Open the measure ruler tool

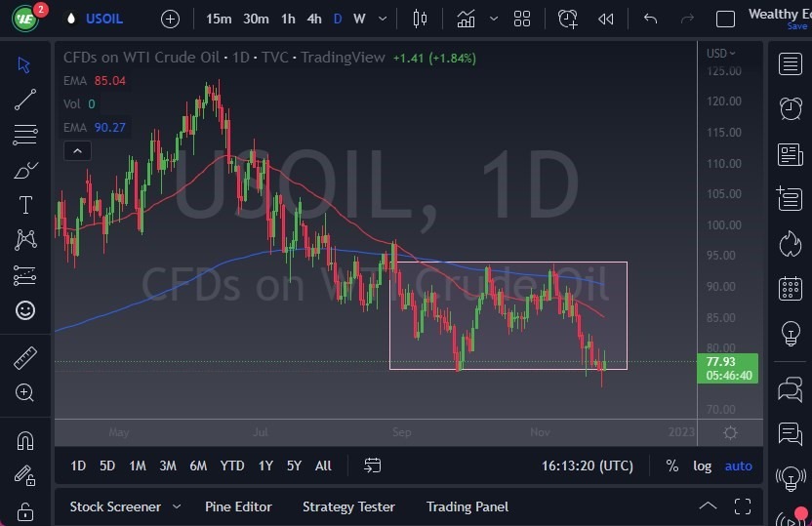click(x=25, y=358)
